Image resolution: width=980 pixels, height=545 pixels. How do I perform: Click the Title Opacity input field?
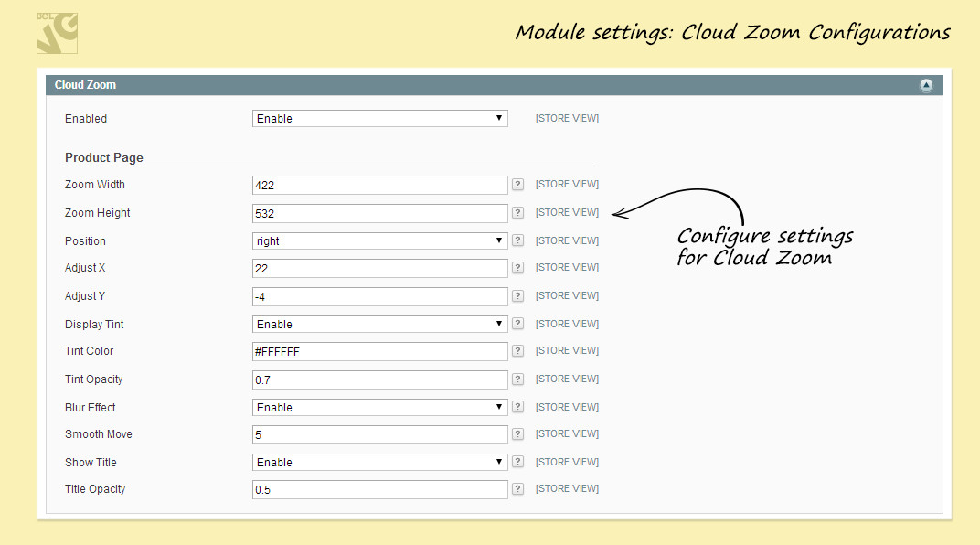click(379, 489)
